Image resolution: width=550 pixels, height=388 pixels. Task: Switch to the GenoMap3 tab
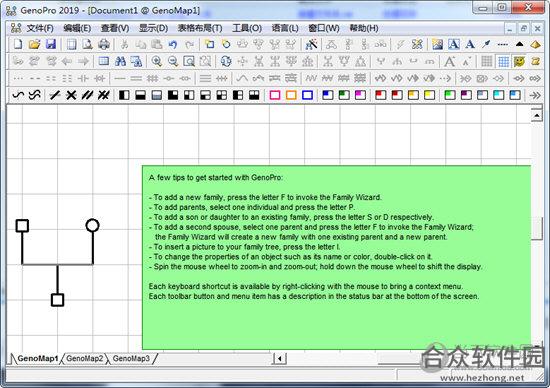(x=131, y=359)
